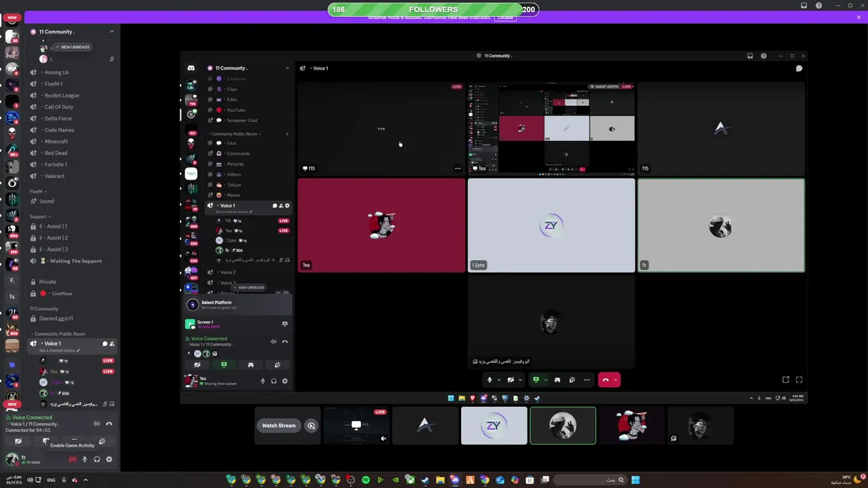The width and height of the screenshot is (868, 488).
Task: Open File Explorer from the Windows taskbar
Action: pyautogui.click(x=440, y=480)
